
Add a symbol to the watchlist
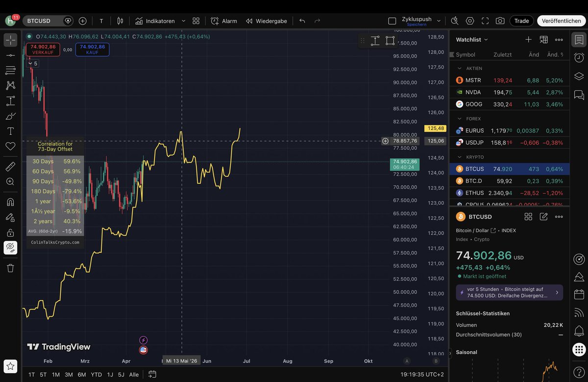coord(528,40)
